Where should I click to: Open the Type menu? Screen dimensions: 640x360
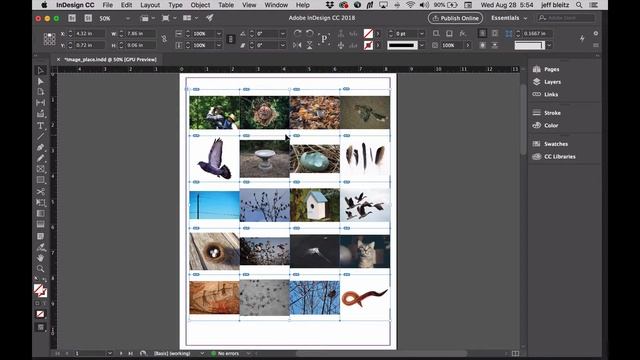click(176, 5)
